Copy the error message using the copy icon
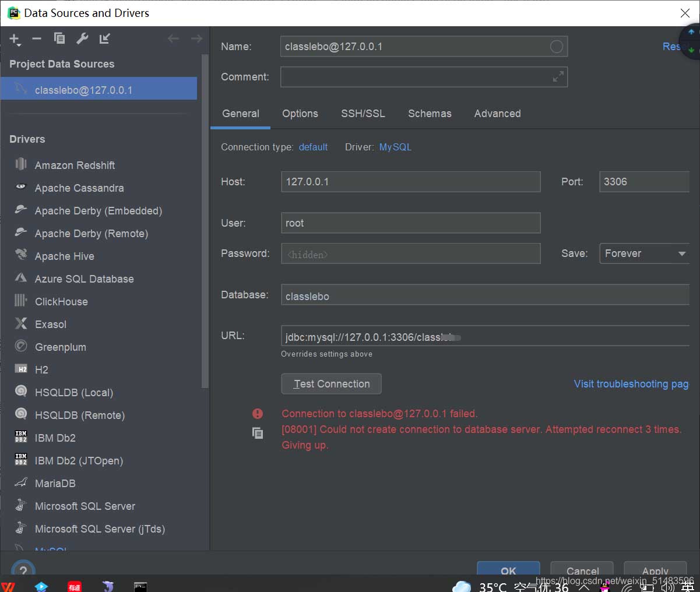 pos(258,433)
